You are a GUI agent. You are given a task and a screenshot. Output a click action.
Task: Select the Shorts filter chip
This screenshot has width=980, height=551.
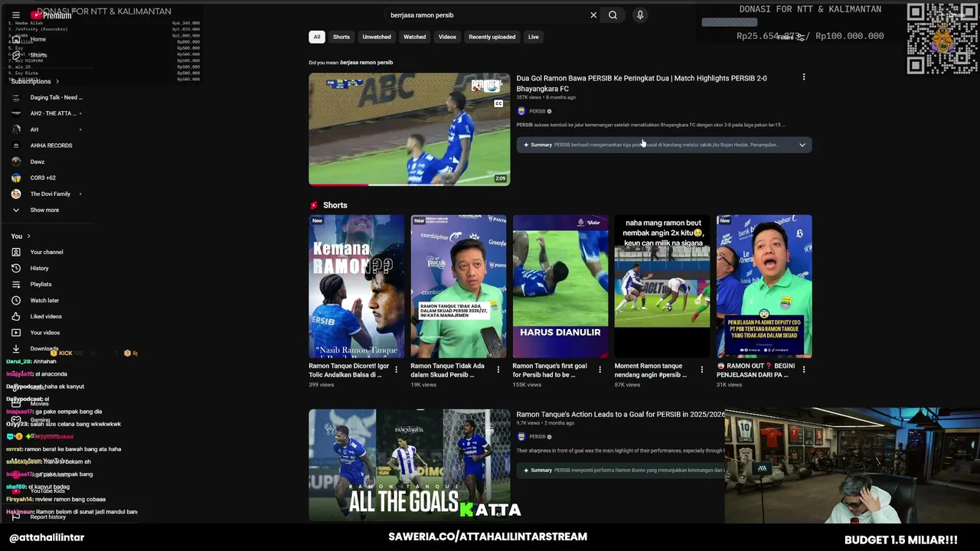click(341, 37)
